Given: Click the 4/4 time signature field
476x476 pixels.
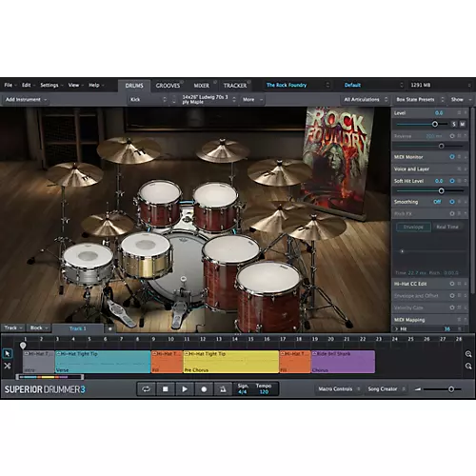Looking at the screenshot, I should tap(243, 392).
